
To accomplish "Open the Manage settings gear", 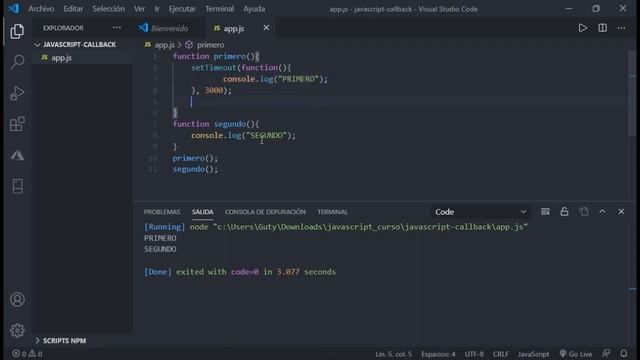I will [x=17, y=330].
